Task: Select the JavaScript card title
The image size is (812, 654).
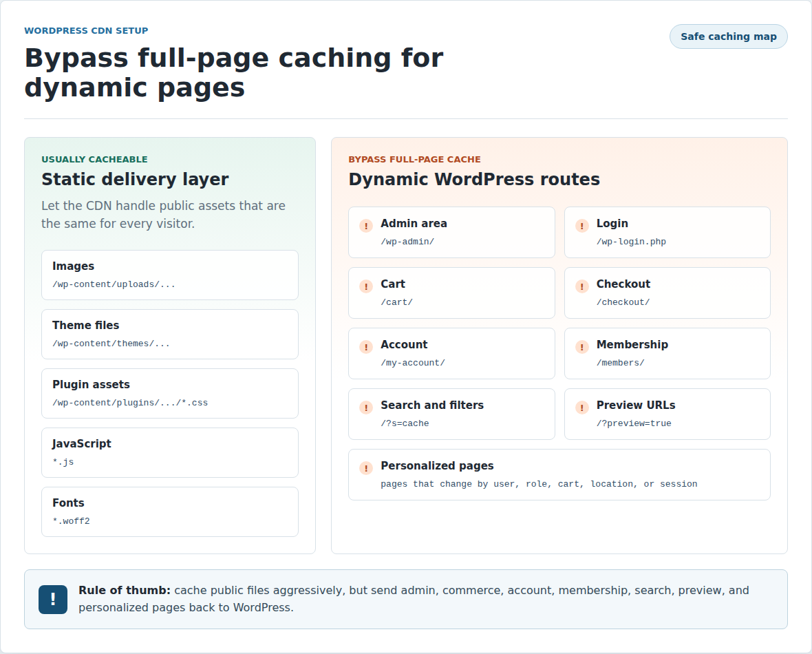Action: coord(82,444)
